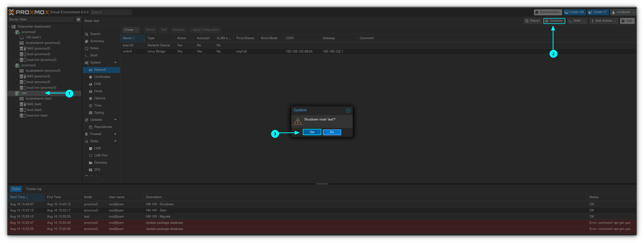
Task: Open the Certificates section
Action: tap(102, 77)
